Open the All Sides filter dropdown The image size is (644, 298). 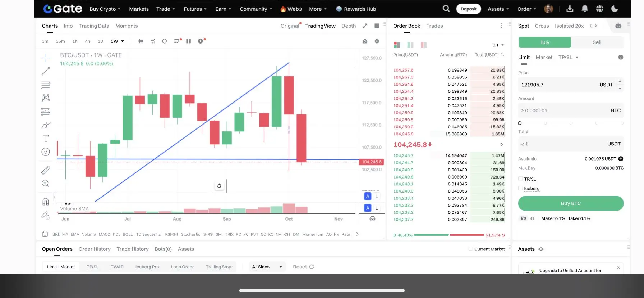tap(267, 267)
